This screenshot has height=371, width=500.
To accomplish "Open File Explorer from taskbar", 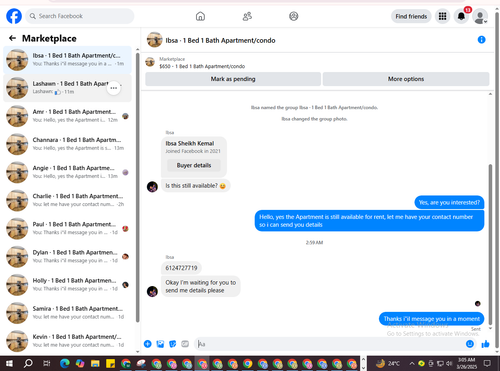I will [95, 363].
